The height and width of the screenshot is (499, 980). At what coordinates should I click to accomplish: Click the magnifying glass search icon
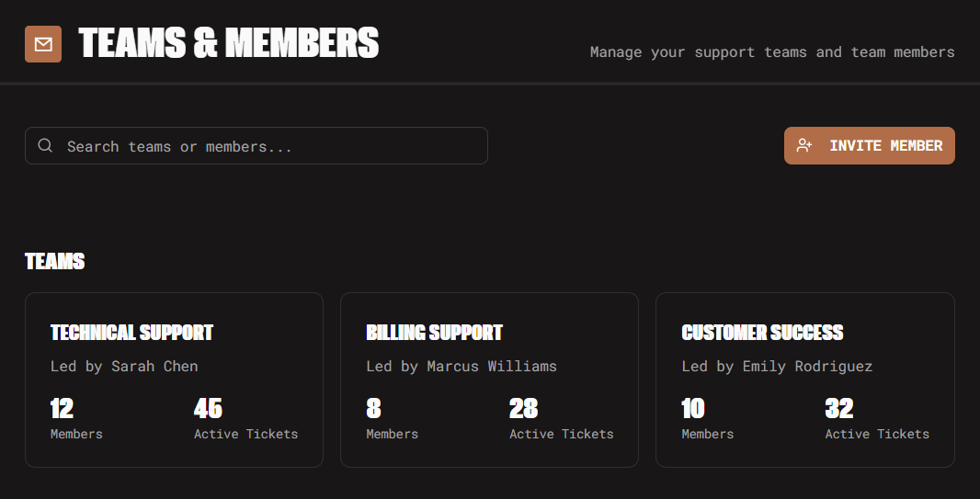click(45, 146)
